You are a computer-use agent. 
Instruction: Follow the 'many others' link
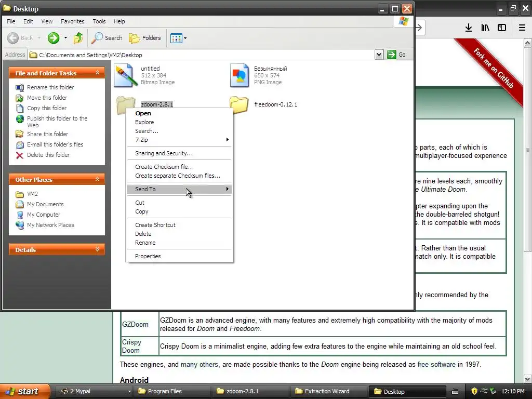point(199,364)
